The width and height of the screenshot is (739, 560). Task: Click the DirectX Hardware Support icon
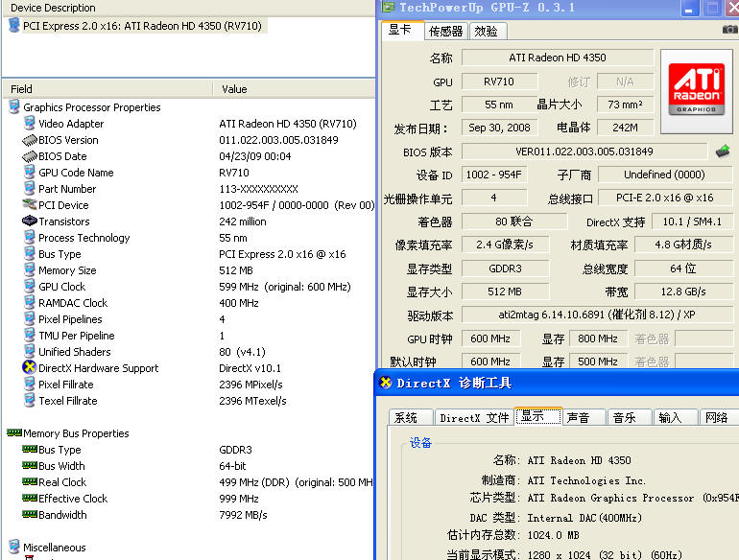click(29, 367)
